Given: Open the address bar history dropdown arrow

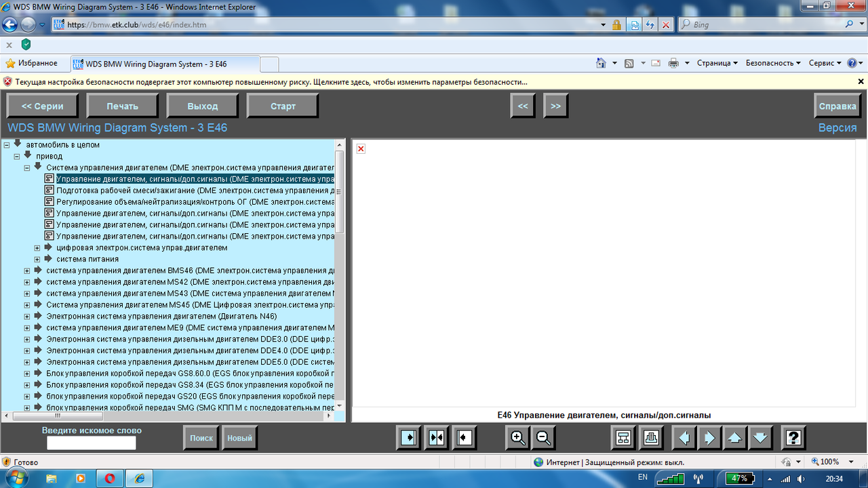Looking at the screenshot, I should [604, 24].
